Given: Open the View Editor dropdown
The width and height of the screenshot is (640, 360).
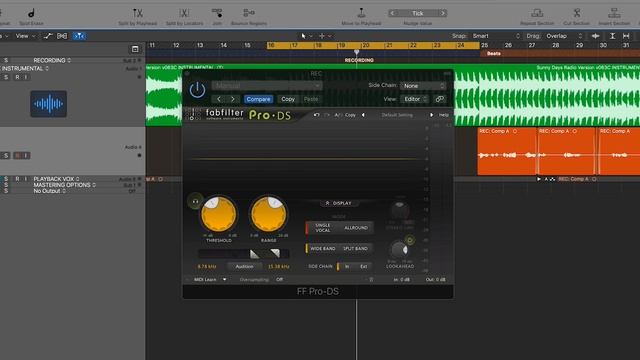Looking at the screenshot, I should point(414,99).
